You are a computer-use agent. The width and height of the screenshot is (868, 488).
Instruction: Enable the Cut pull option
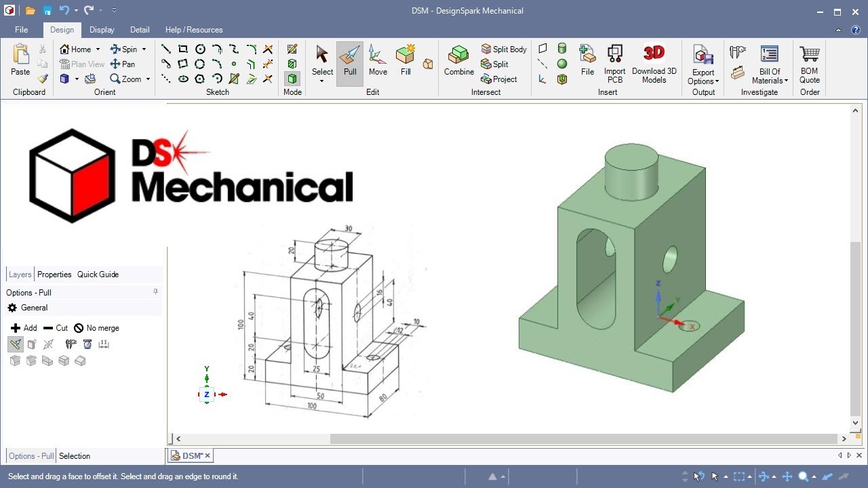tap(55, 328)
